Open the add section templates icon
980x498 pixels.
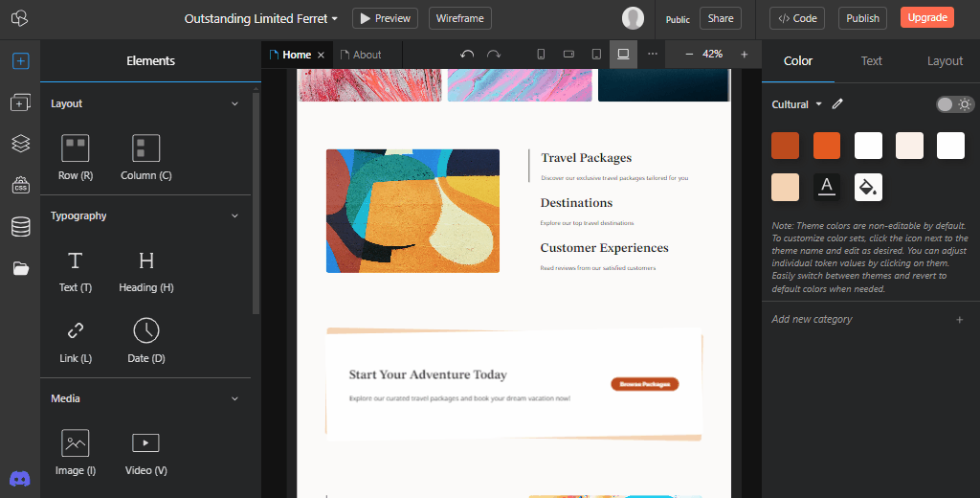20,102
